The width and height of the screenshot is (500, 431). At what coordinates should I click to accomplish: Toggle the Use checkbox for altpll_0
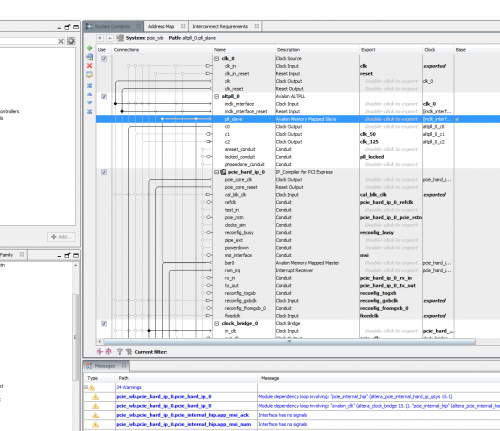click(x=104, y=96)
